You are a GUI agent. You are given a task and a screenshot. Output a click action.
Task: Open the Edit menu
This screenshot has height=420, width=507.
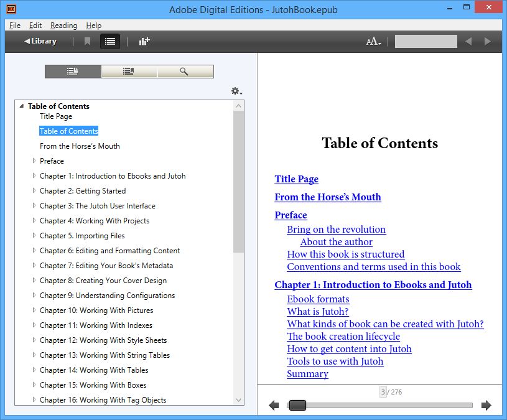click(x=35, y=26)
